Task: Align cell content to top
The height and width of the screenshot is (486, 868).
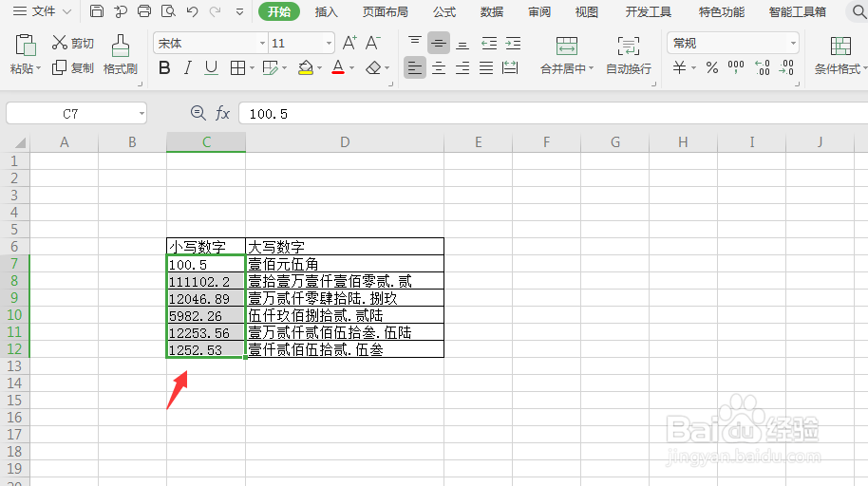Action: click(415, 43)
